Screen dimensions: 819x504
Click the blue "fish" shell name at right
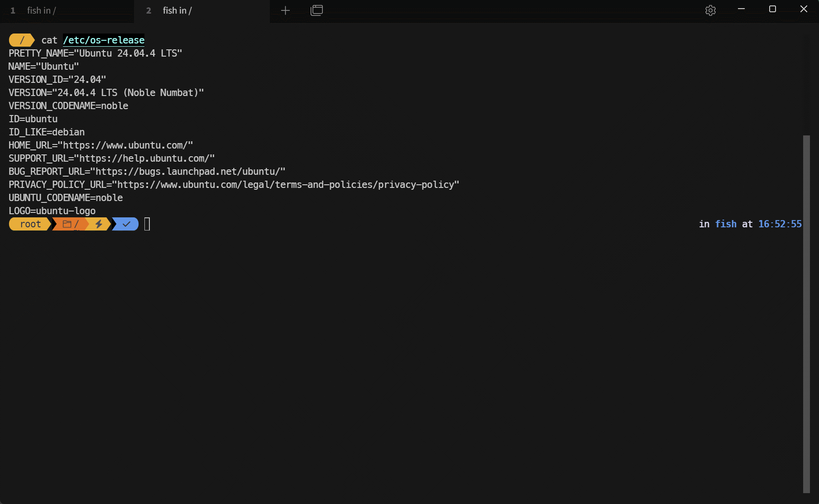tap(725, 224)
